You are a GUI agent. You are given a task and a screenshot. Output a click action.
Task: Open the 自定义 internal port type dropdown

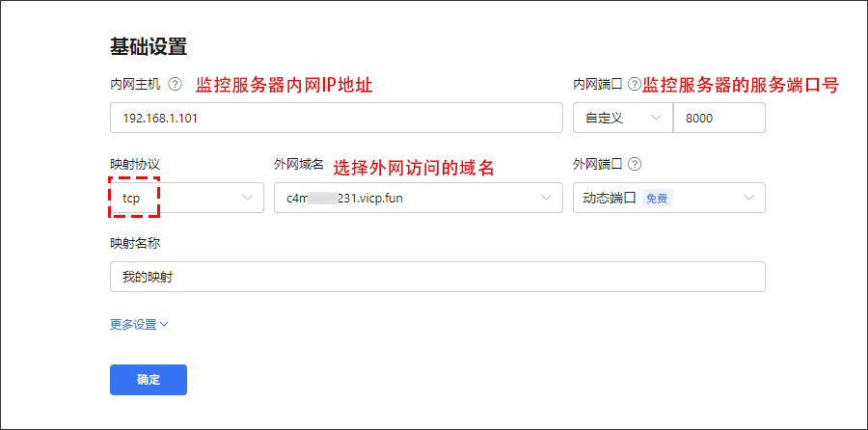623,118
